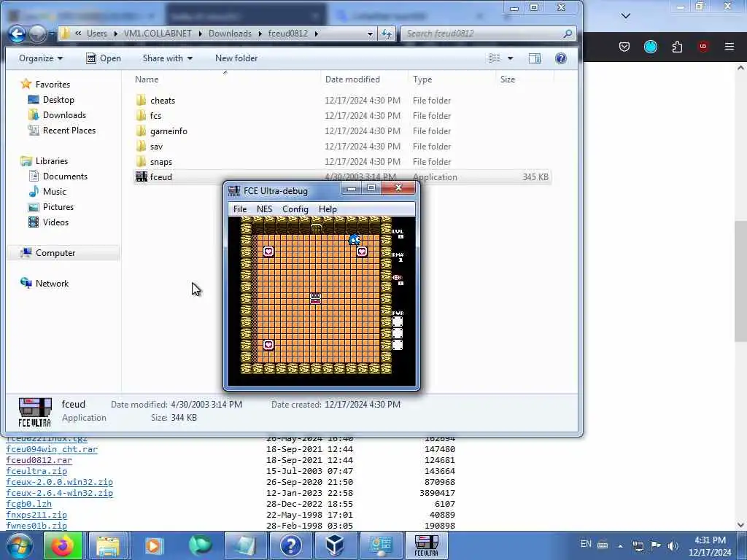Click the fnxps211.zip link
This screenshot has height=560, width=747.
[36, 515]
